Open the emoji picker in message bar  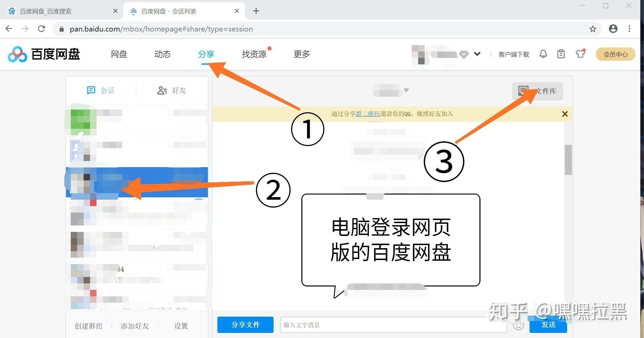[x=518, y=325]
